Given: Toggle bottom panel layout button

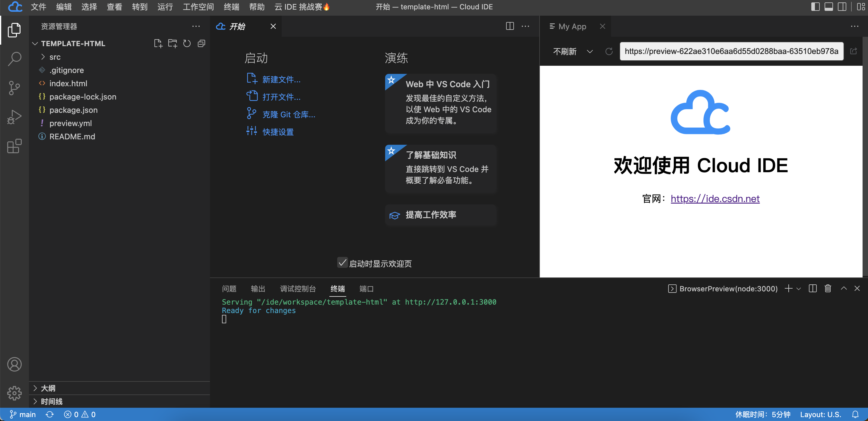Looking at the screenshot, I should pos(829,7).
